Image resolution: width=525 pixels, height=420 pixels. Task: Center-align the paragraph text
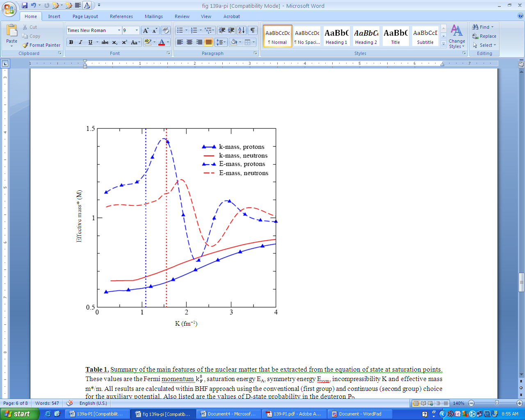189,42
